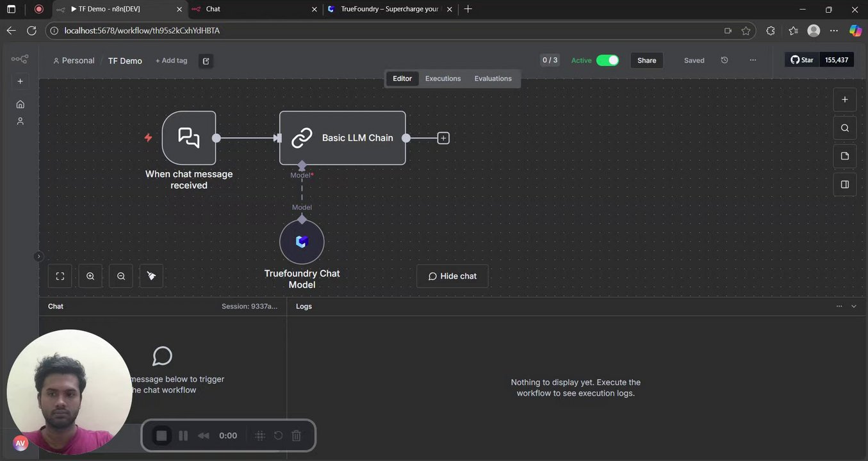Rewind the screen recording

coord(204,435)
